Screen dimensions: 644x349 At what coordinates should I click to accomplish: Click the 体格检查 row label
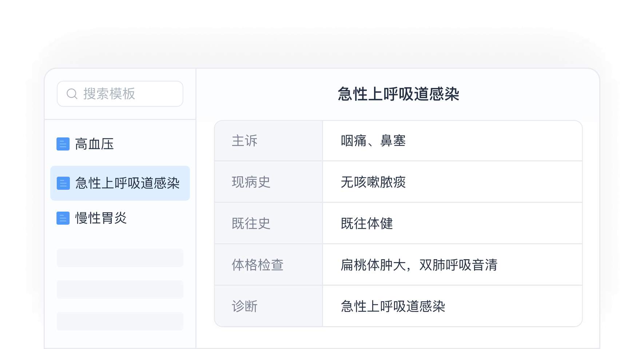(x=258, y=265)
